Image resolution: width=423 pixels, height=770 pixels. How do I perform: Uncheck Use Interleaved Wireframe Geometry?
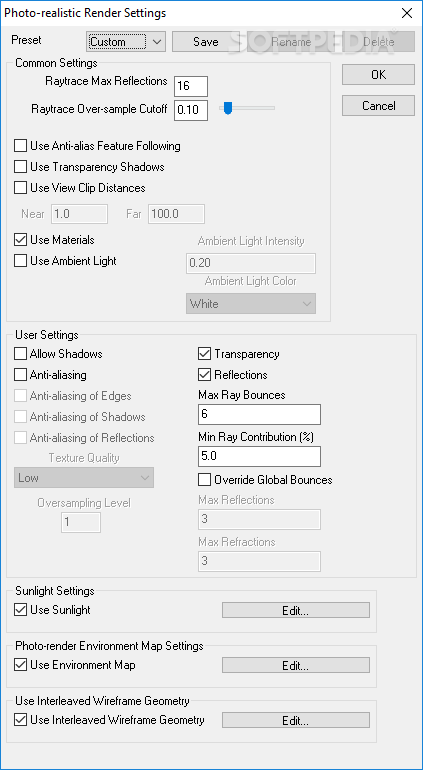point(20,720)
